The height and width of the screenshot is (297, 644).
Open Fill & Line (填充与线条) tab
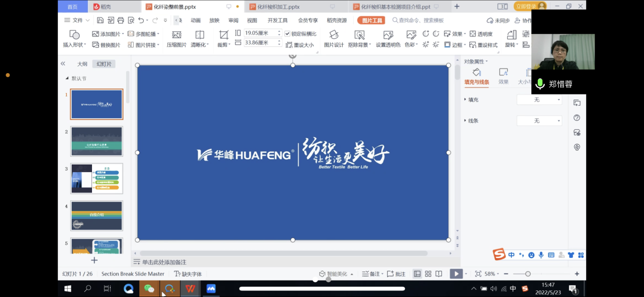click(x=477, y=76)
